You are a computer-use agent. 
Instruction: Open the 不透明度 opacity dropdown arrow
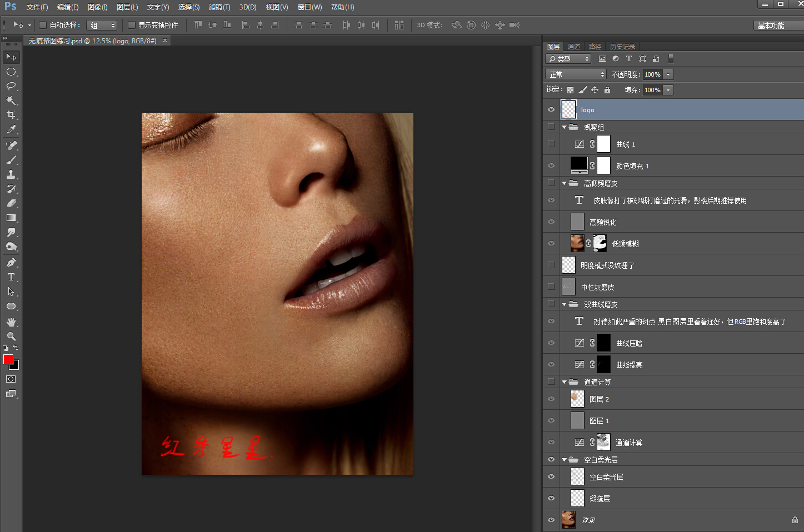point(668,74)
